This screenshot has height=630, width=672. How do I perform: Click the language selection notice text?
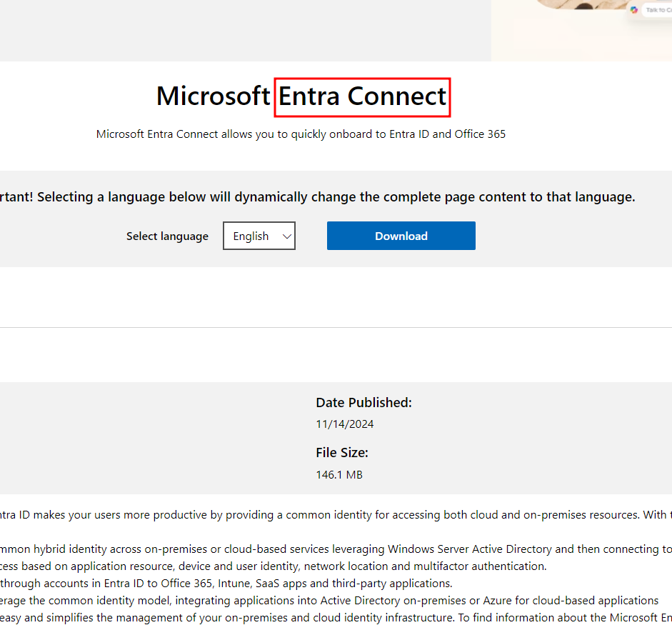[317, 196]
